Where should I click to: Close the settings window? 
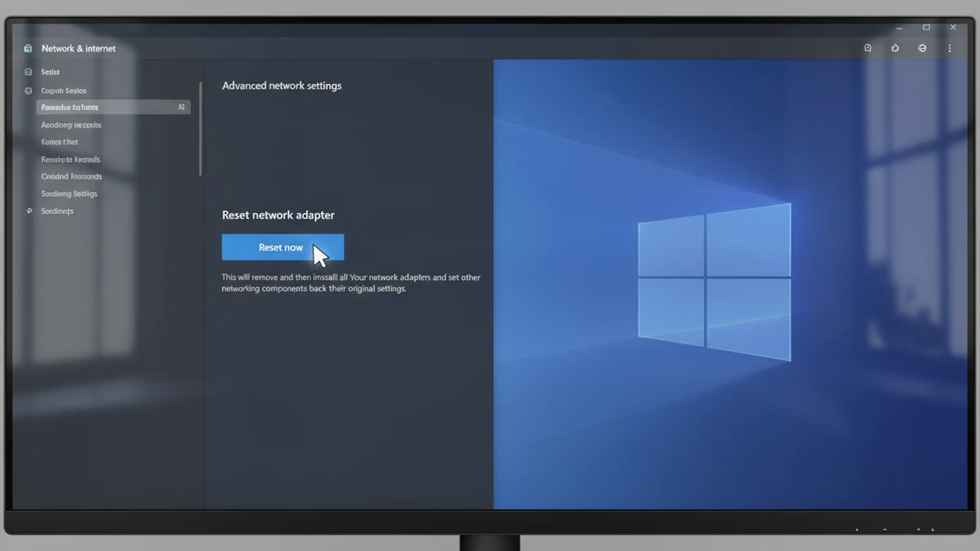(953, 27)
